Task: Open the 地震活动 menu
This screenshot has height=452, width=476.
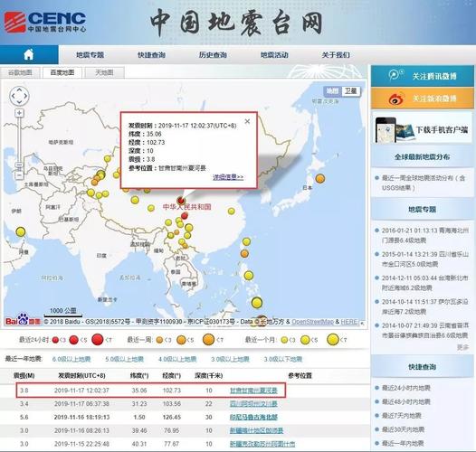Action: 274,55
